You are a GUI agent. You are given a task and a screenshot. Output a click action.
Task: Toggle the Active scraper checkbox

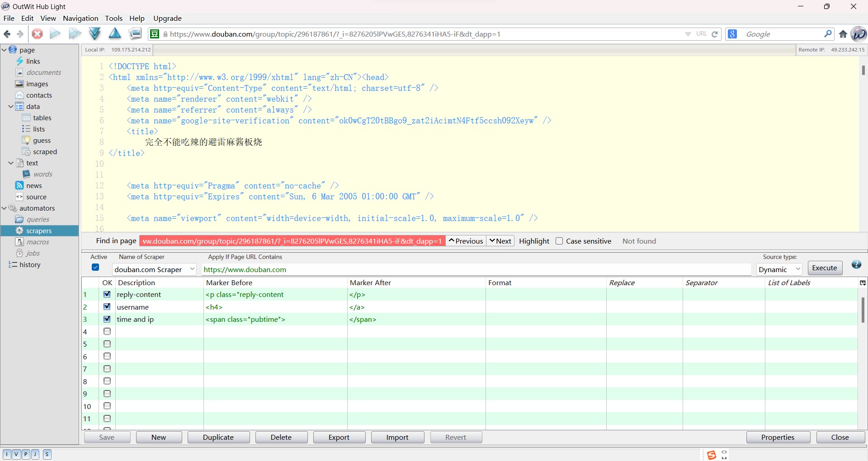tap(95, 267)
